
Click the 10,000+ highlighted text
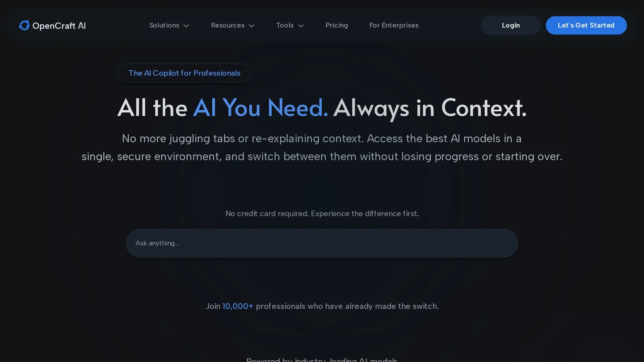(x=238, y=306)
